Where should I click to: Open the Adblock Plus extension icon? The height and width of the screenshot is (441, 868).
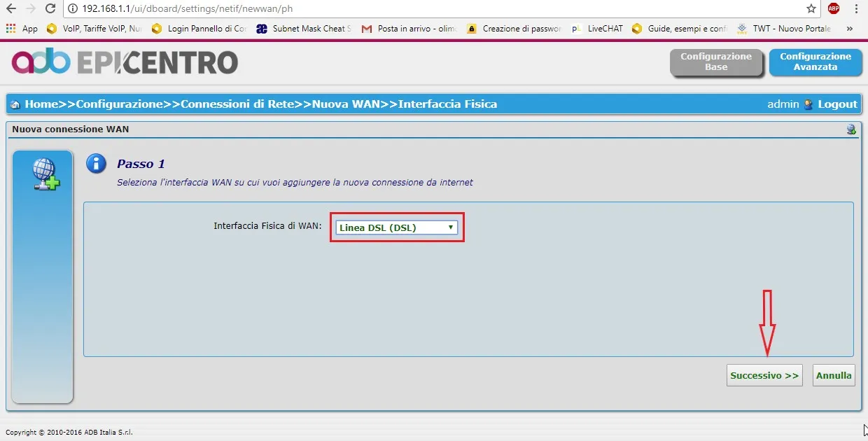tap(833, 8)
